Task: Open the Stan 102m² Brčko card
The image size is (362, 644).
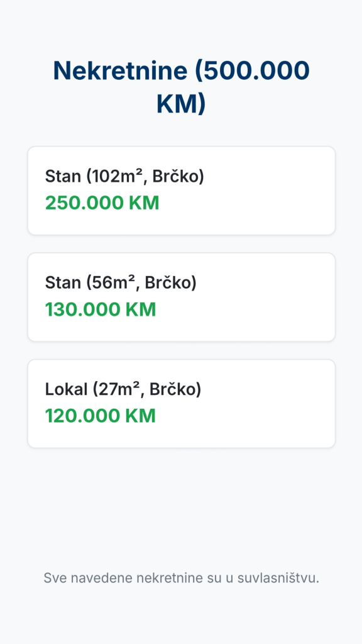Action: [182, 191]
